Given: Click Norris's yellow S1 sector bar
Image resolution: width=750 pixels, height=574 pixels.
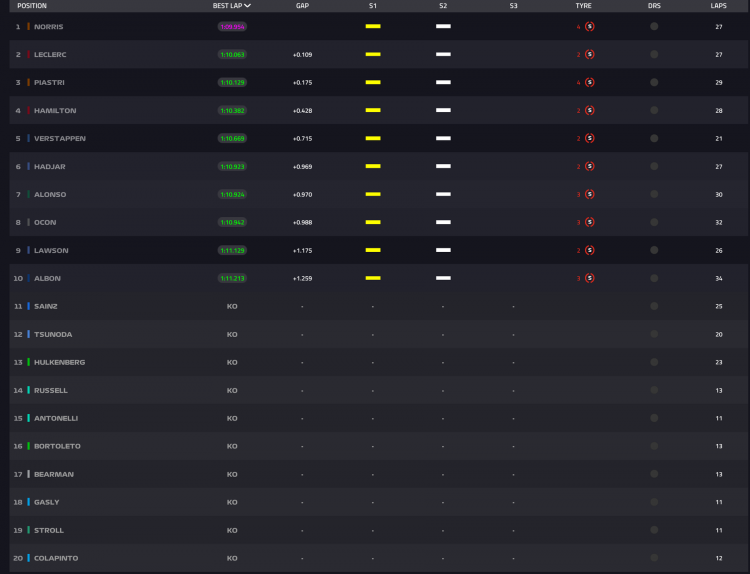Looking at the screenshot, I should pos(373,26).
